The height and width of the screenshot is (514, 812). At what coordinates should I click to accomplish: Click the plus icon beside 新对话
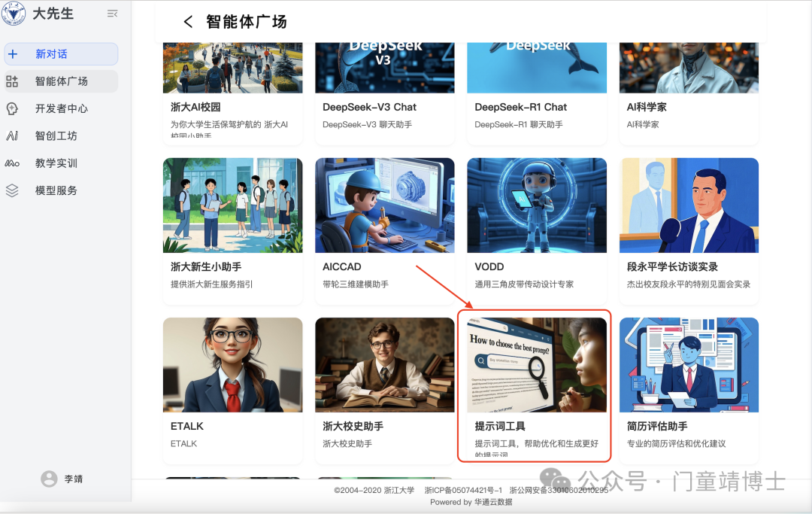(x=13, y=54)
